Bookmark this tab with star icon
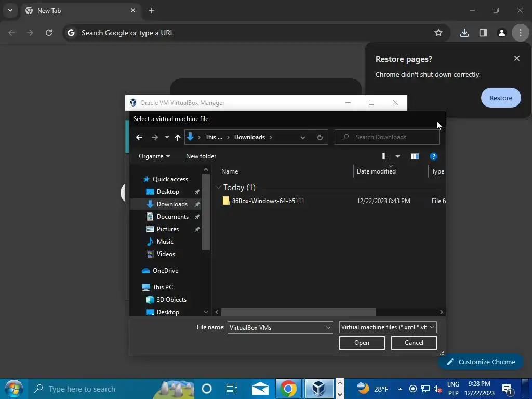The height and width of the screenshot is (399, 532). tap(438, 33)
